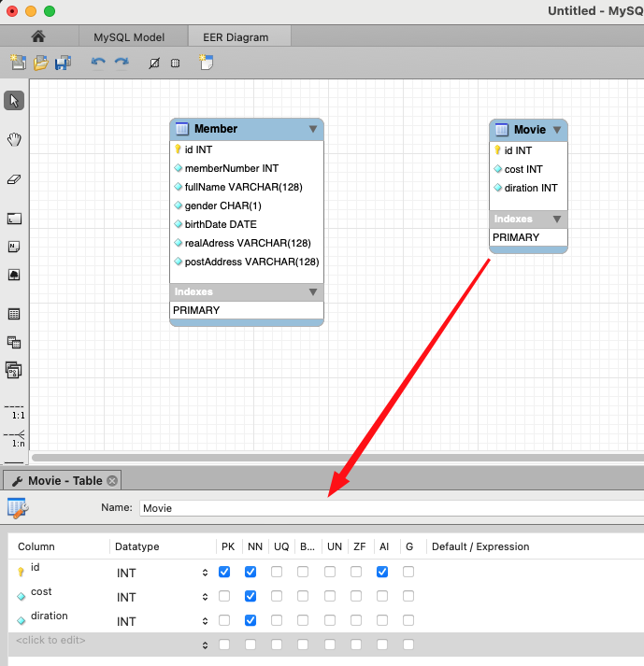Collapse the Movie table Indexes section
Screen dimensions: 644x666
point(557,220)
